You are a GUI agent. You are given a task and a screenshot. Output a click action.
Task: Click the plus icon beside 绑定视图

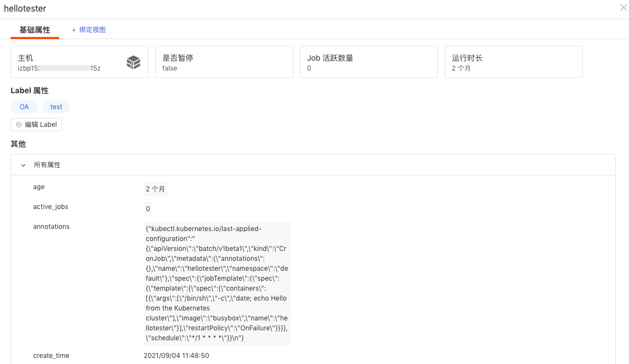[74, 30]
